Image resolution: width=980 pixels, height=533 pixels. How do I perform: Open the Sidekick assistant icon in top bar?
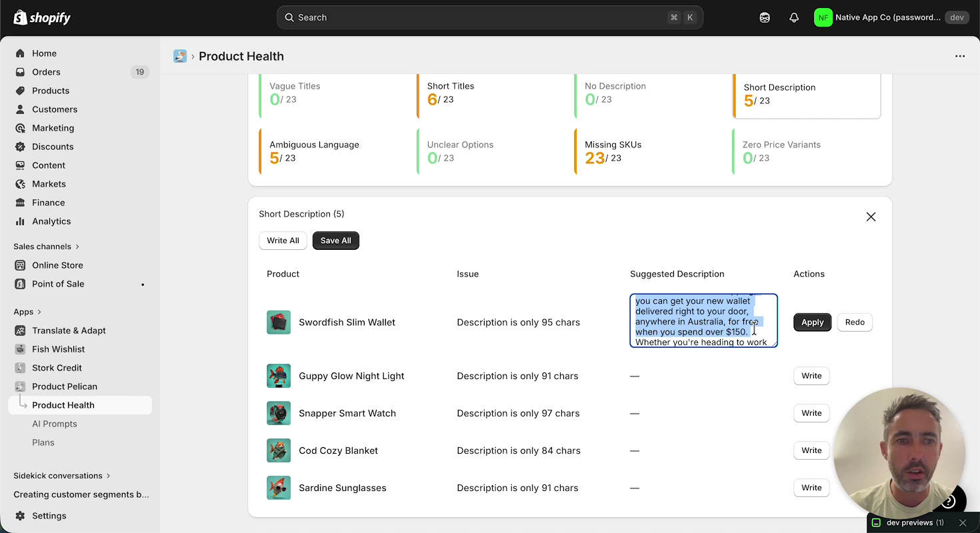[764, 17]
